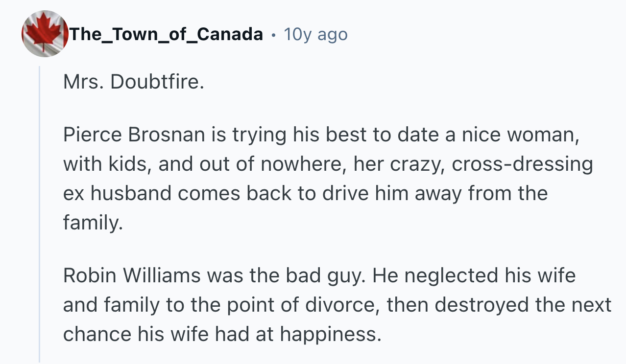Viewport: 626px width, 364px height.
Task: Click the word "happiness." ending the comment
Action: click(x=330, y=334)
